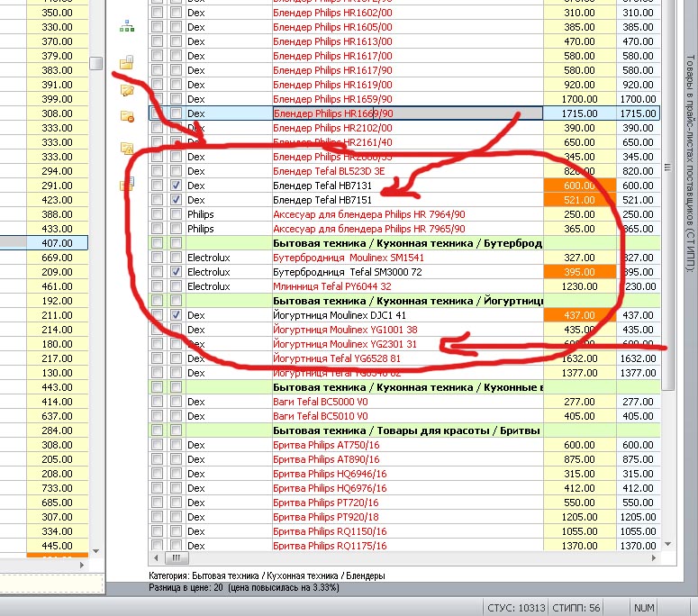Click the delete folder icon with red minus
This screenshot has height=616, width=698.
[x=127, y=117]
